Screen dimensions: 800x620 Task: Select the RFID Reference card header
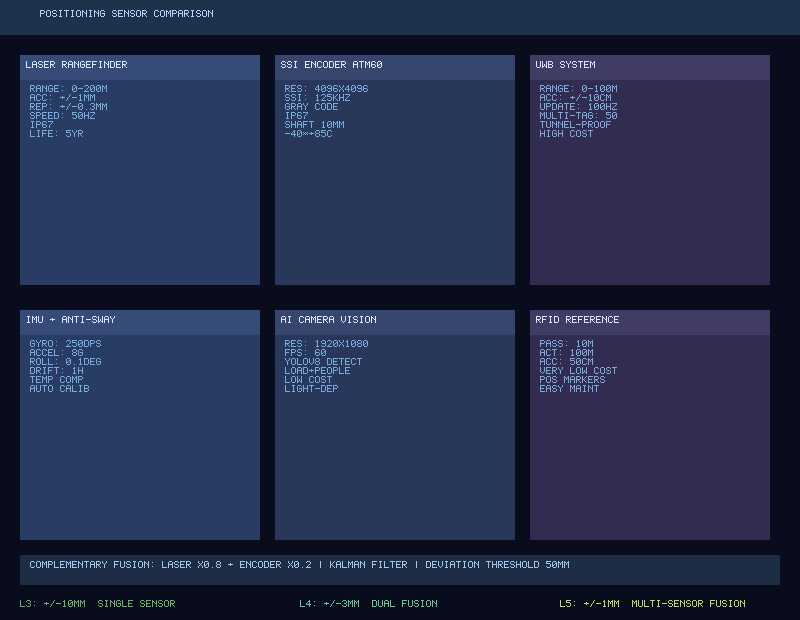pyautogui.click(x=650, y=323)
